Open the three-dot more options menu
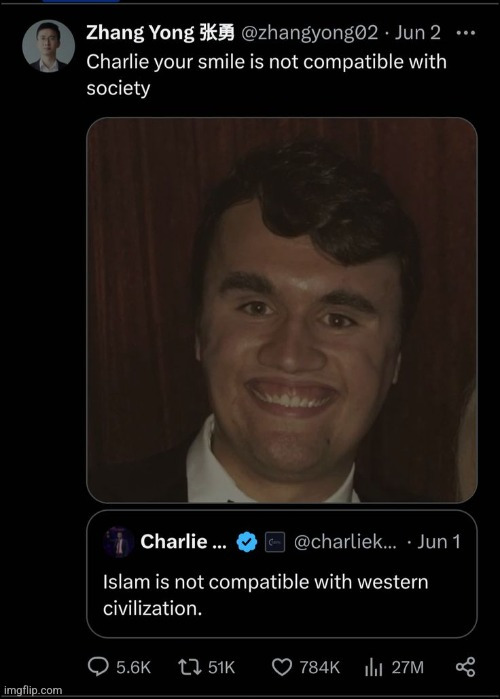The height and width of the screenshot is (699, 500). click(x=466, y=33)
